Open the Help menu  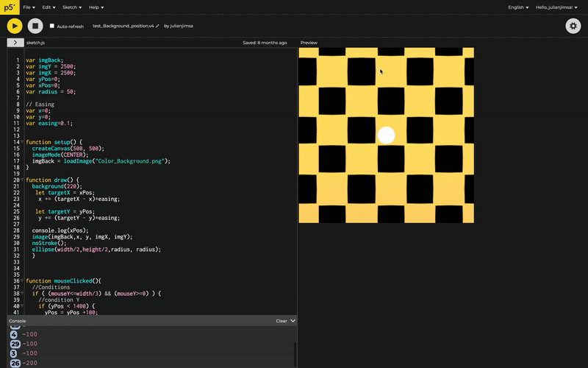pos(96,7)
